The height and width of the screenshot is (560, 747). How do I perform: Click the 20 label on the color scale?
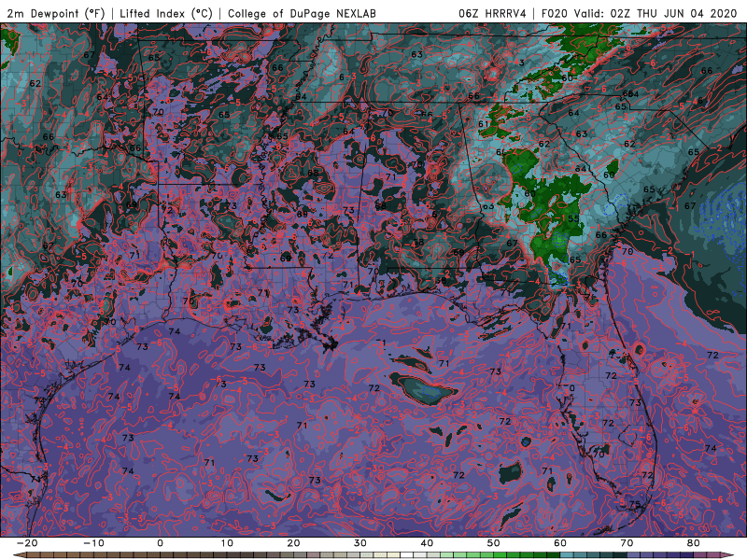click(293, 543)
